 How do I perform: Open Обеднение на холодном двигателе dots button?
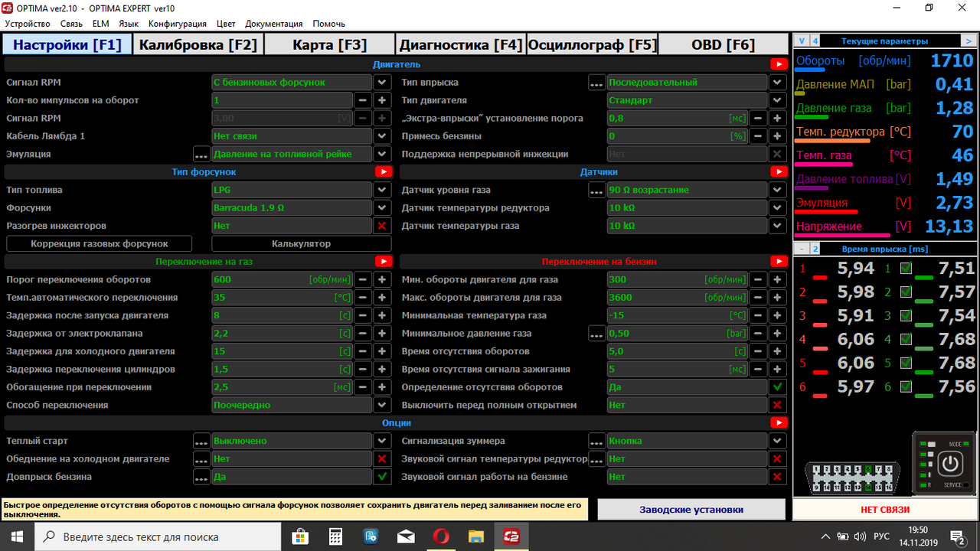click(201, 459)
